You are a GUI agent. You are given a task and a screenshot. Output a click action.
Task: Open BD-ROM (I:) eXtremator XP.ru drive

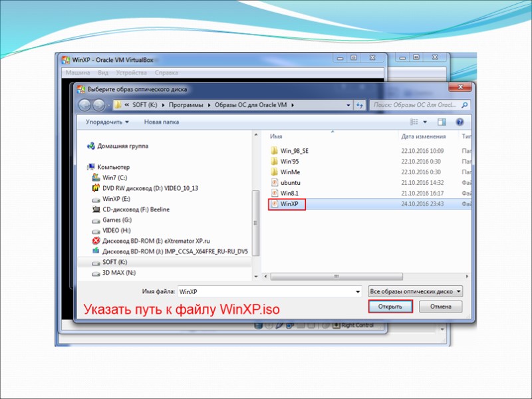click(x=151, y=241)
